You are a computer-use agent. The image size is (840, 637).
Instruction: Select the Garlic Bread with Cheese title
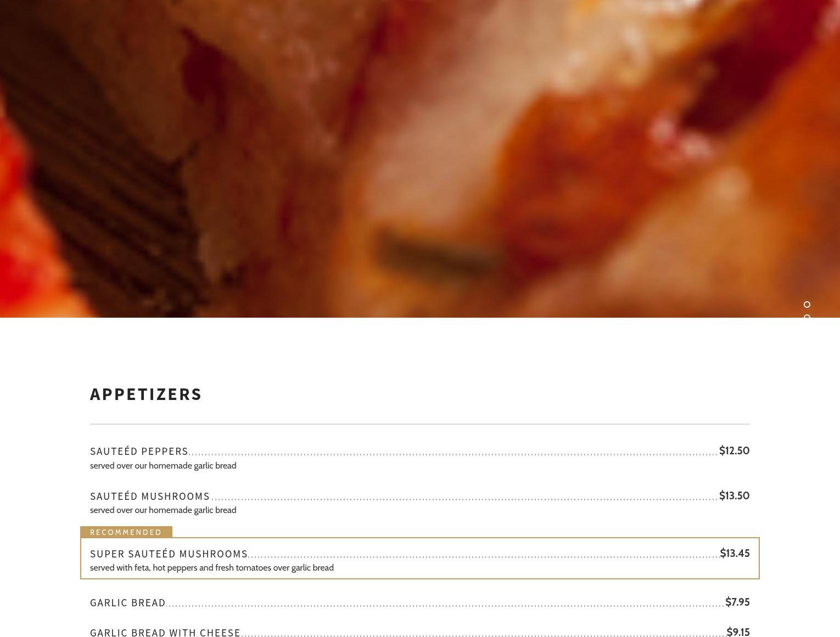pyautogui.click(x=165, y=632)
